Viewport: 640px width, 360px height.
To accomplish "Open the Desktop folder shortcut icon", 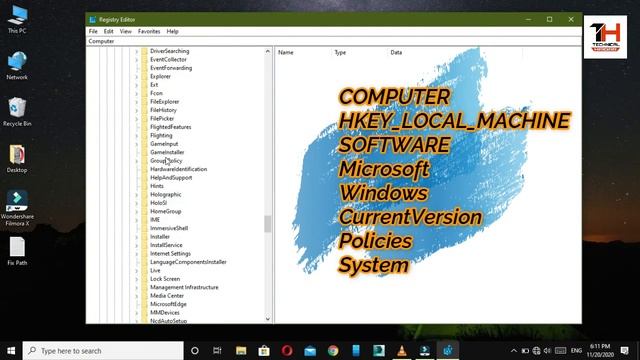I will point(17,158).
